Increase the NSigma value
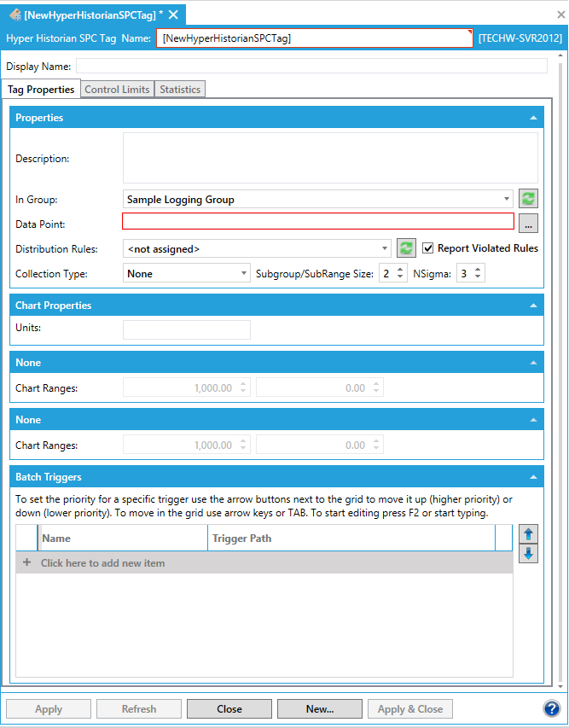The height and width of the screenshot is (728, 569). (x=479, y=270)
